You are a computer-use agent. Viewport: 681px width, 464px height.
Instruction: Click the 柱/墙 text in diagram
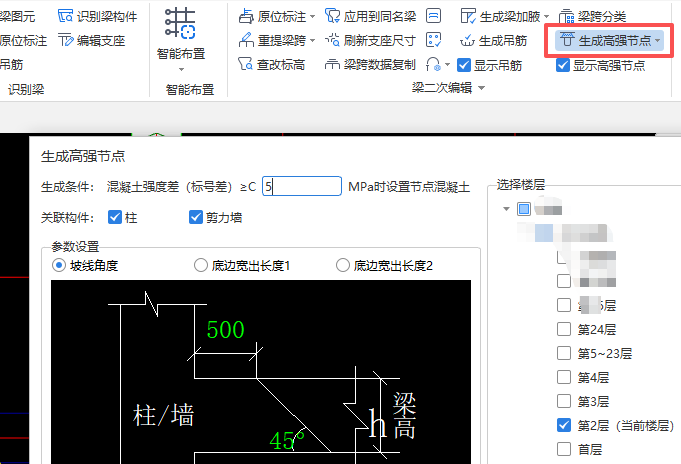tap(163, 415)
